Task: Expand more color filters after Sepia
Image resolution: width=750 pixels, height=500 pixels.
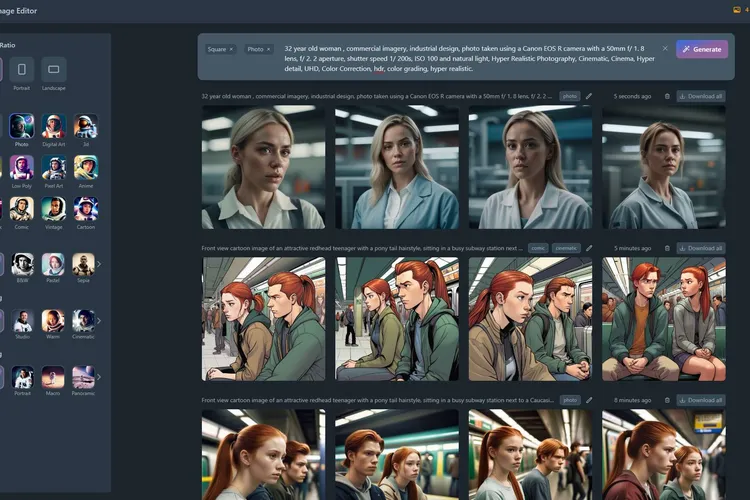Action: [99, 264]
